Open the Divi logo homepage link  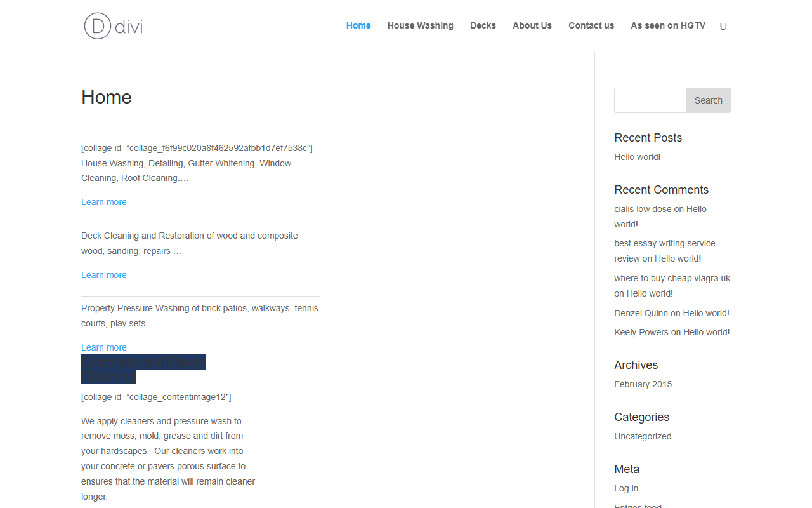click(114, 26)
